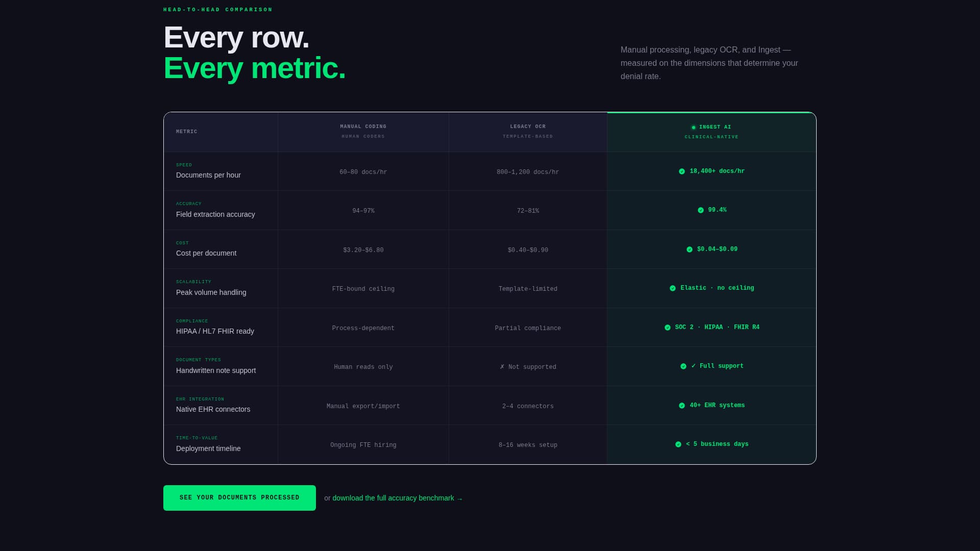The height and width of the screenshot is (551, 980).
Task: Click the 8–16 weeks setup cell
Action: click(x=528, y=445)
